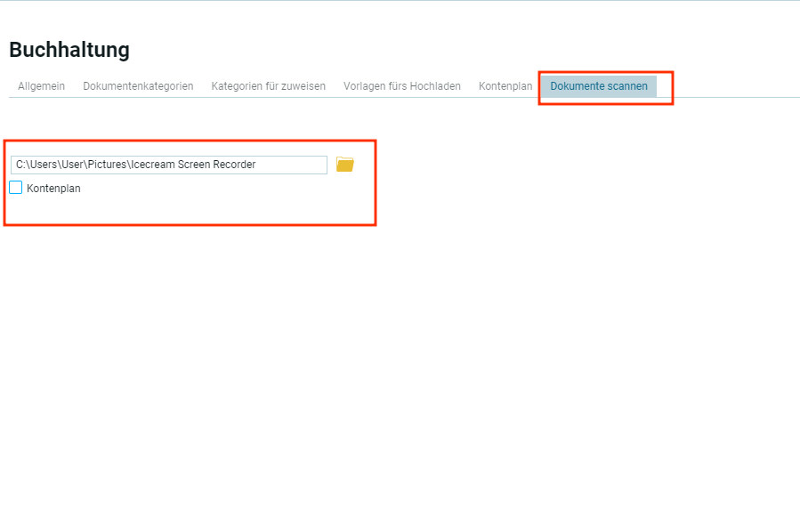Show the chart of accounts tab Kontenplan

pyautogui.click(x=505, y=86)
